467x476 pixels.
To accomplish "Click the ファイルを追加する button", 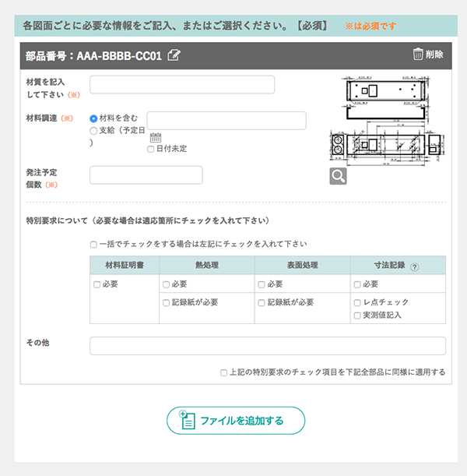I will pyautogui.click(x=235, y=421).
